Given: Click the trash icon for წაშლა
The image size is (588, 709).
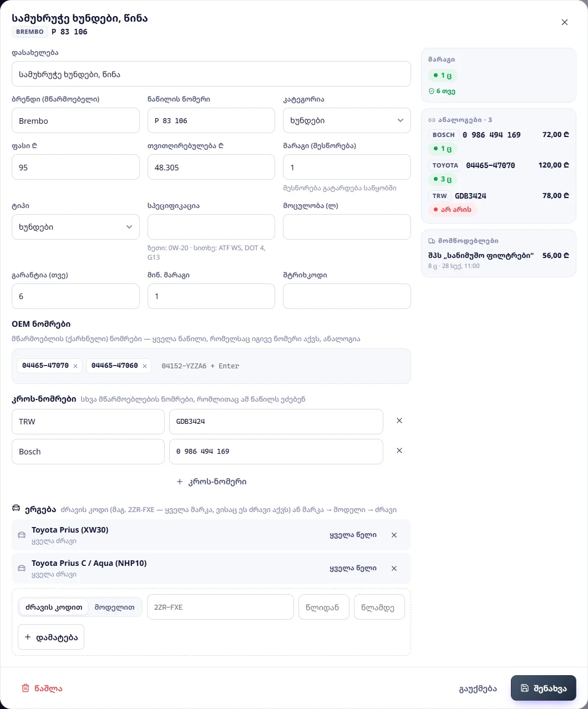Looking at the screenshot, I should pos(26,688).
